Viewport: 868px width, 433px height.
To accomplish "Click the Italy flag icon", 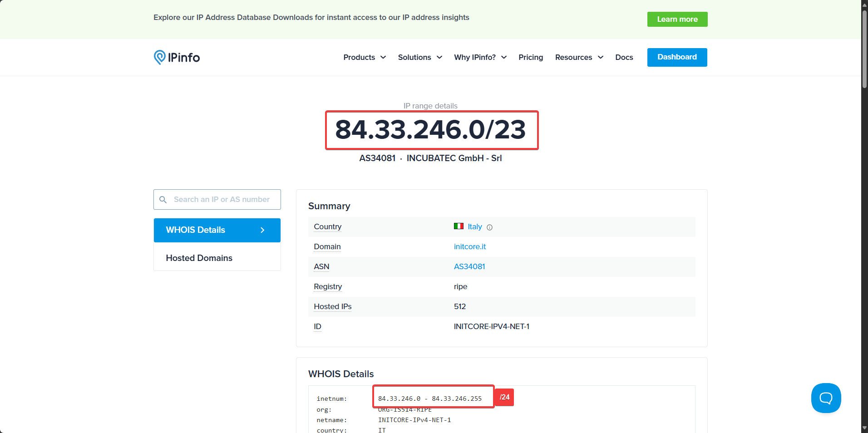I will click(x=459, y=226).
